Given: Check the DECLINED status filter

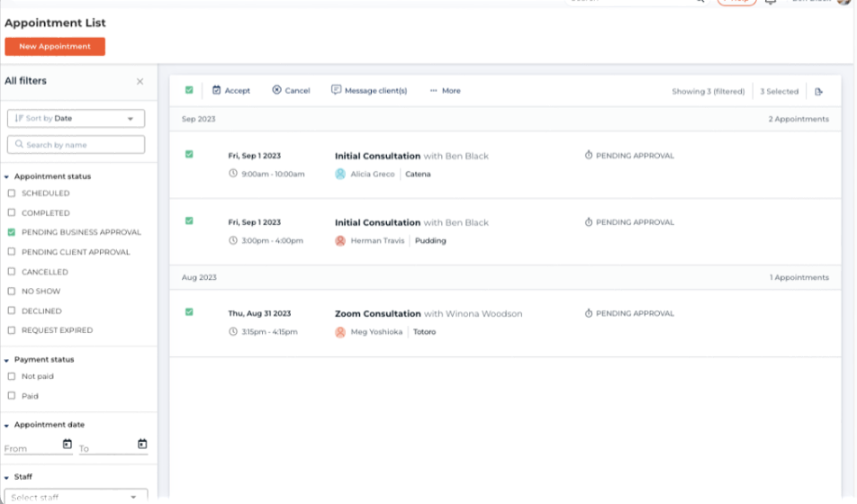Looking at the screenshot, I should pos(12,310).
